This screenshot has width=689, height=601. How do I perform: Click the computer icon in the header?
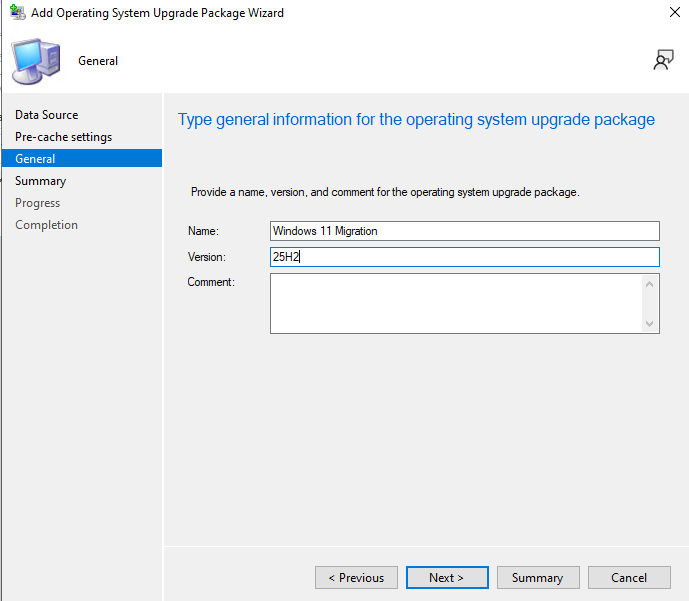pyautogui.click(x=35, y=60)
